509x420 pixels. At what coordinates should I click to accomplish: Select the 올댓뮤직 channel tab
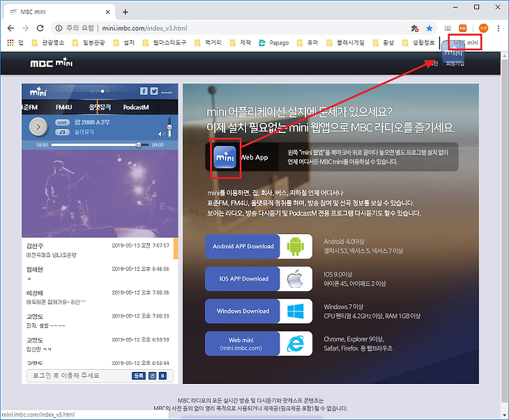tap(100, 107)
